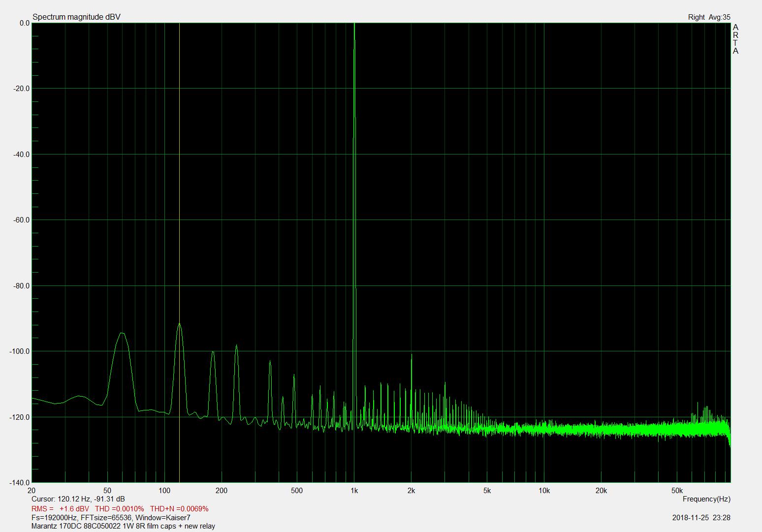Click the '-140.0' y-axis label
Viewport: 762px width, 532px height.
20,483
